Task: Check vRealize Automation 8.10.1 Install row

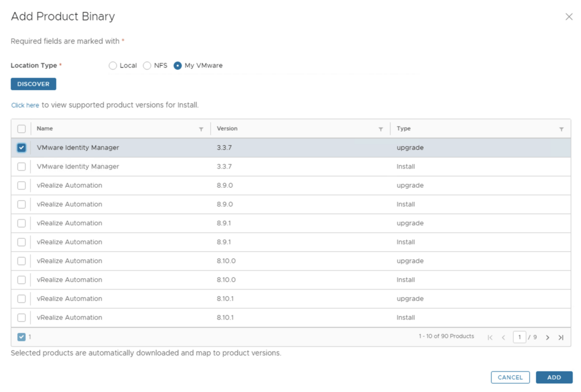Action: (x=22, y=318)
